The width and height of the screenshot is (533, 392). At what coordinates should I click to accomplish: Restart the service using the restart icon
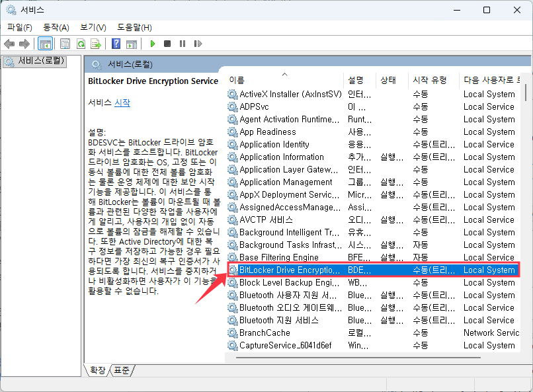tap(198, 44)
